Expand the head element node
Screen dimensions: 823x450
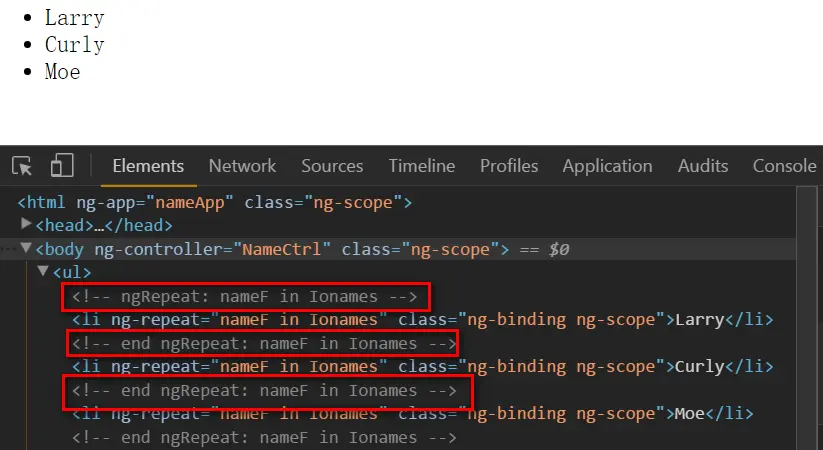25,224
